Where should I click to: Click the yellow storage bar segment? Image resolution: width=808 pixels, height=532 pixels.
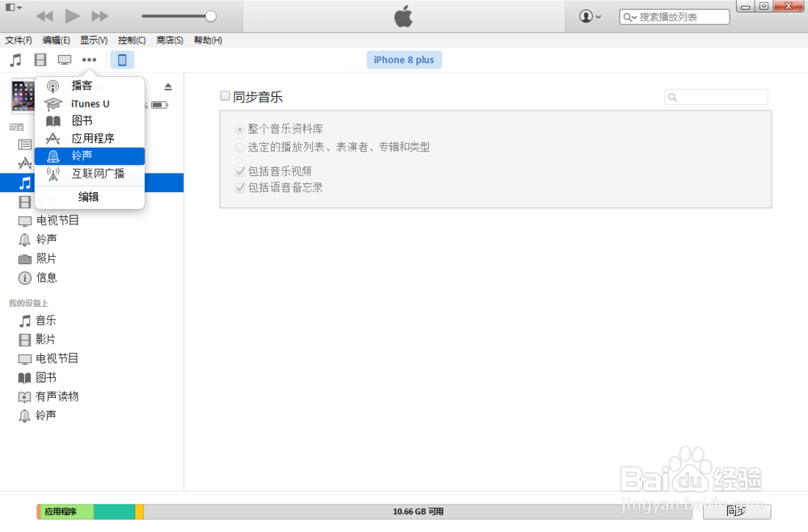(x=139, y=511)
